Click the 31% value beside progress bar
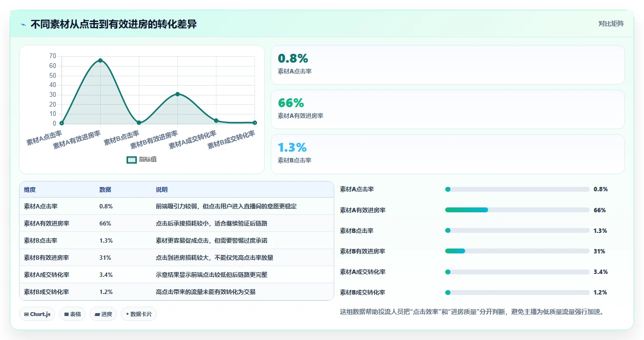Image resolution: width=644 pixels, height=340 pixels. point(600,251)
